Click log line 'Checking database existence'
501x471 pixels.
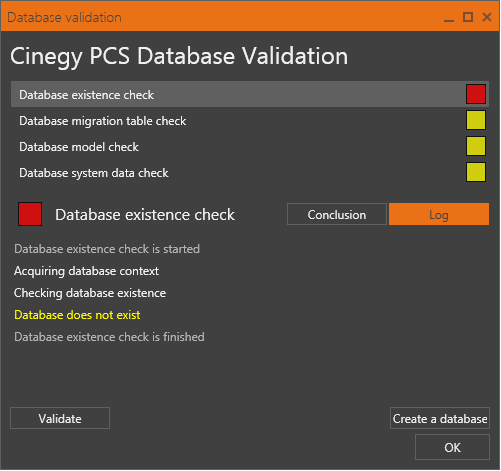click(90, 293)
